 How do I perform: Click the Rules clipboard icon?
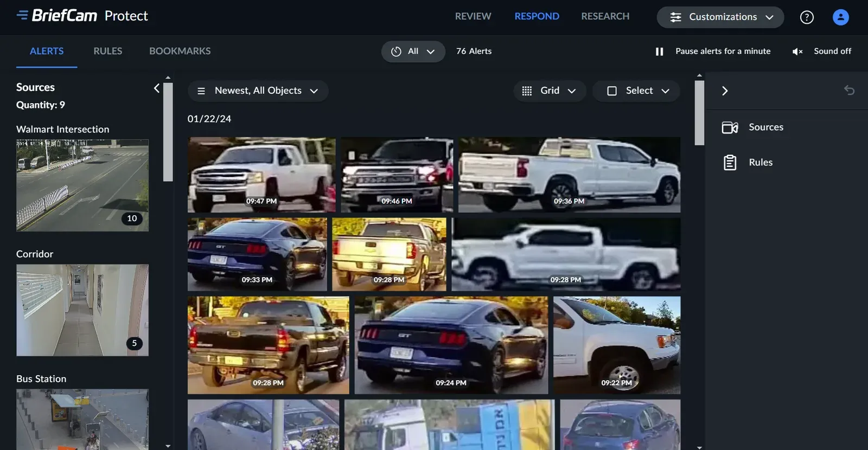730,163
